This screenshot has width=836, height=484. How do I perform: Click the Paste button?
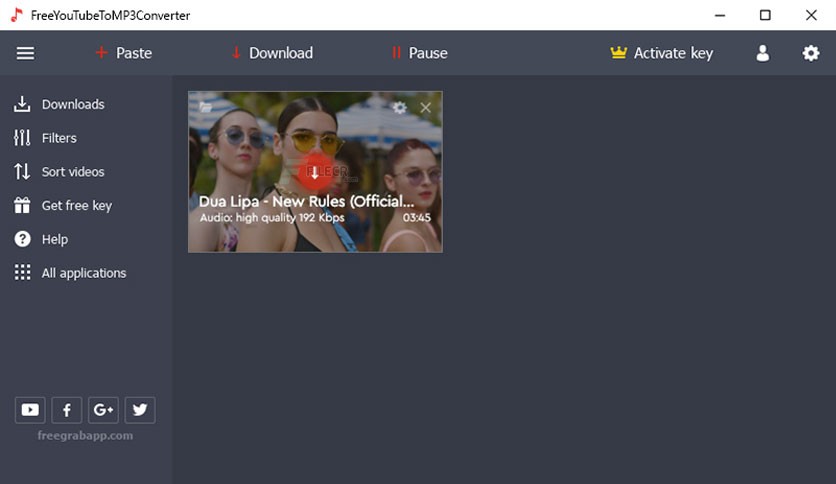click(124, 53)
